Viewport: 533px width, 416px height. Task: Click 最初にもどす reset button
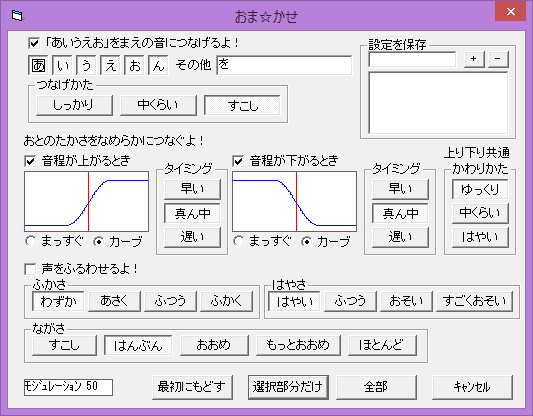point(192,387)
